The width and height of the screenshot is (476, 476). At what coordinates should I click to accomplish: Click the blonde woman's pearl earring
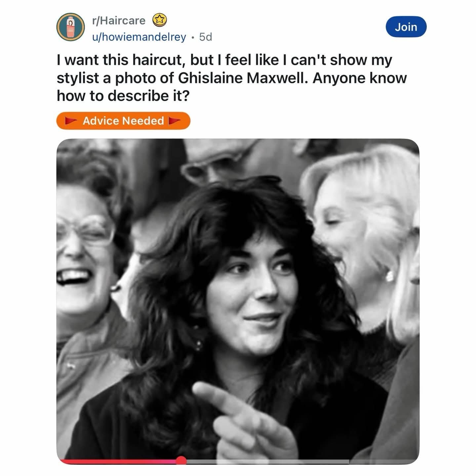390,276
